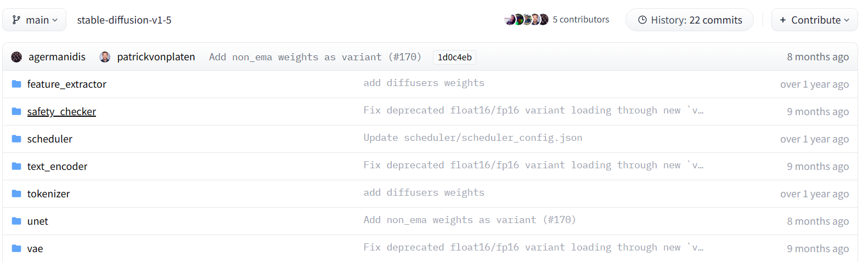Viewport: 868px width, 262px height.
Task: Open scheduler's Update scheduler_config.json commit message
Action: (x=472, y=138)
